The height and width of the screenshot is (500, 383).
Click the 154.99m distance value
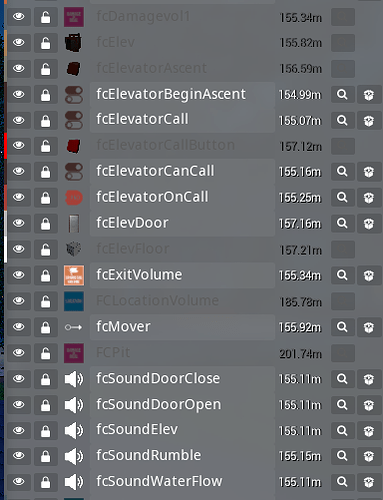(x=300, y=95)
